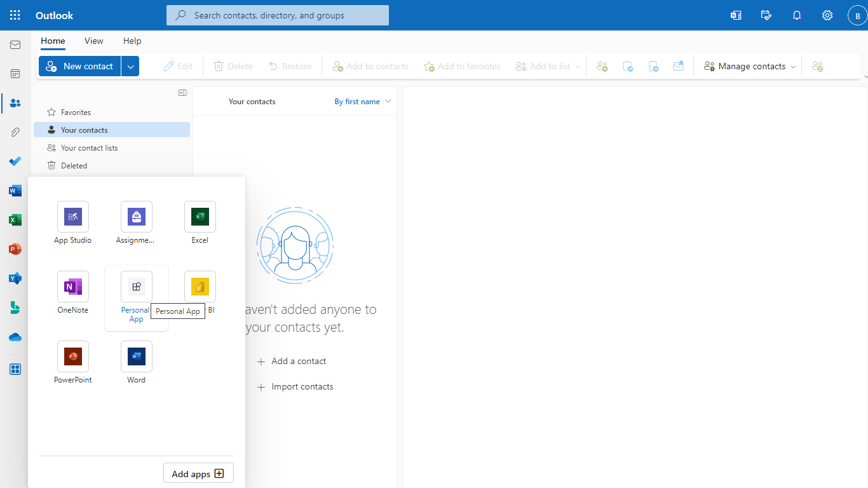Switch to the Help tab
868x488 pixels.
(x=132, y=41)
